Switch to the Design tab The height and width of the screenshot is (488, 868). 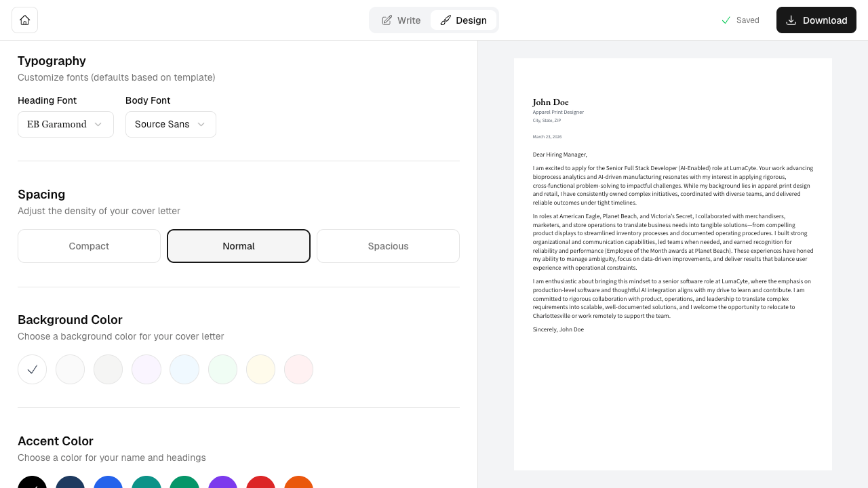click(x=464, y=20)
